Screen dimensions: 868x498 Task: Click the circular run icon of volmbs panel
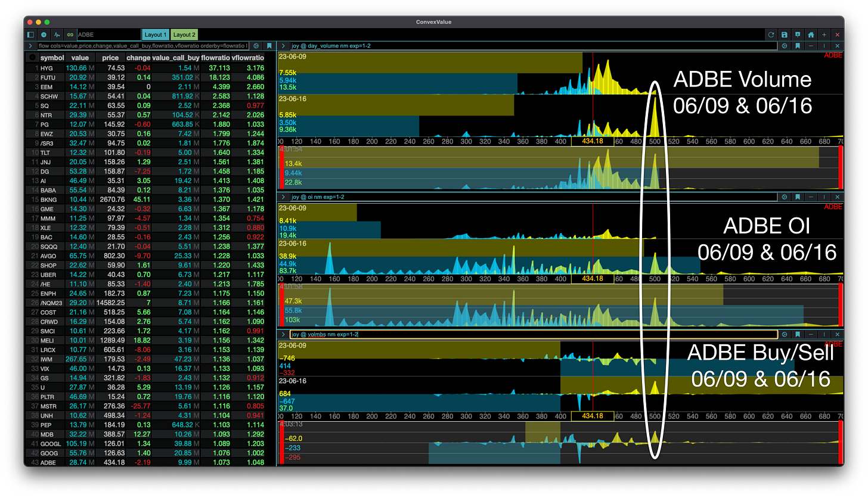[785, 335]
